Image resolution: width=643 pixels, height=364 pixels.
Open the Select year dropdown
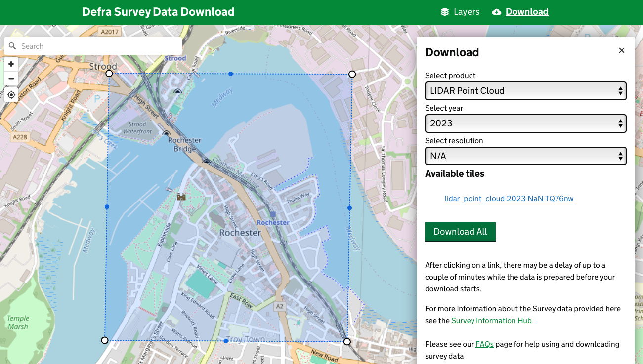tap(525, 123)
